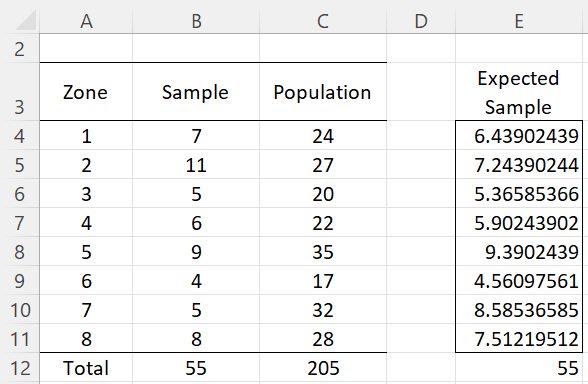Select sample value 4 in row 9
Screen dimensions: 588x384
(x=196, y=280)
